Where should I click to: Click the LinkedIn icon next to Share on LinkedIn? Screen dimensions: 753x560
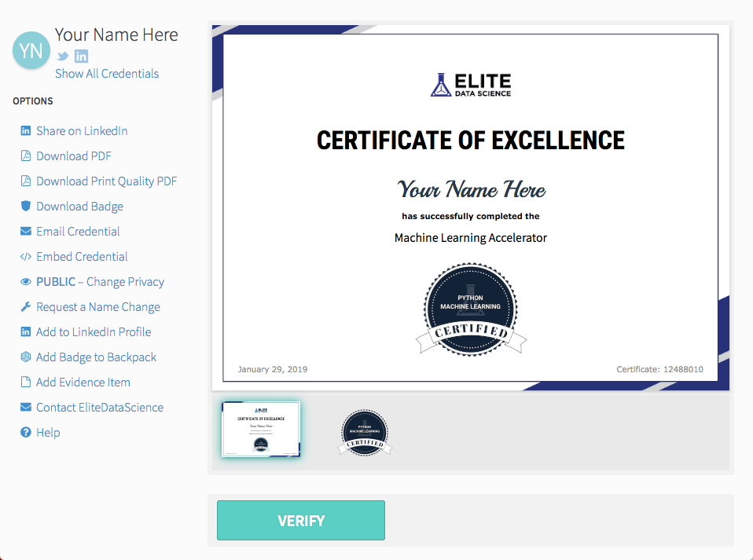[x=25, y=130]
